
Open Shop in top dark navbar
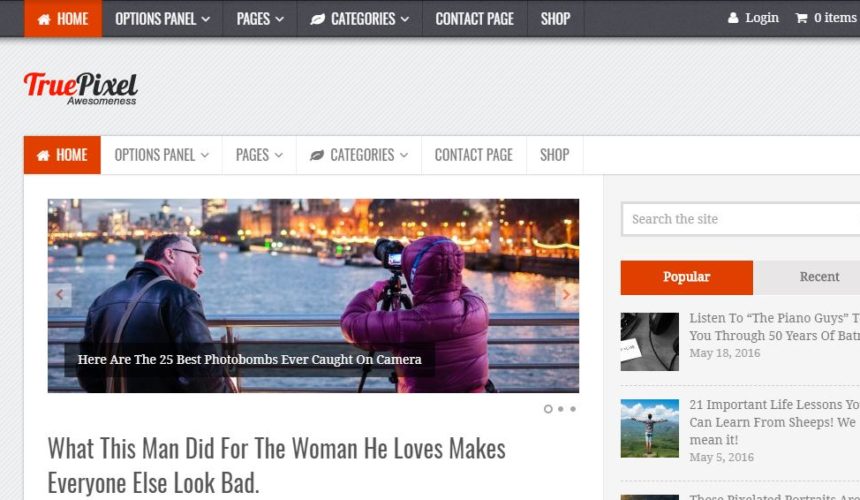(556, 19)
